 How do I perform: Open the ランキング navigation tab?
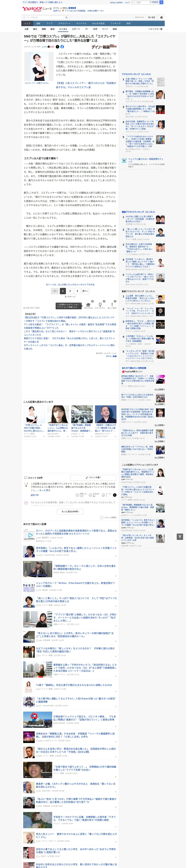[x=115, y=24]
